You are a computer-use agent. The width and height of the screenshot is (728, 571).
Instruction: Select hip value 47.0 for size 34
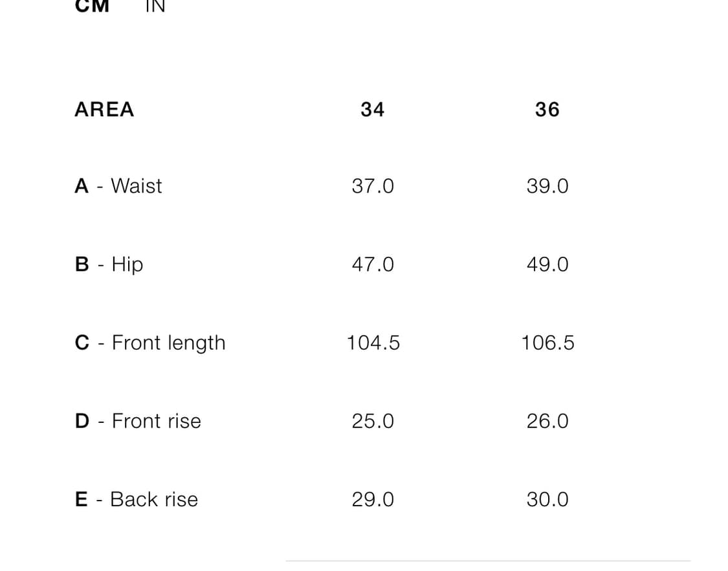click(373, 264)
